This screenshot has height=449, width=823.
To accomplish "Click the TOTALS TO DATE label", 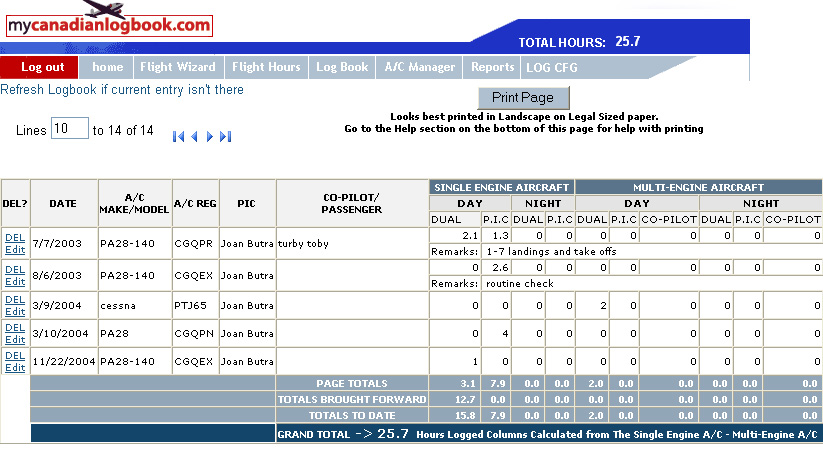I will [352, 415].
